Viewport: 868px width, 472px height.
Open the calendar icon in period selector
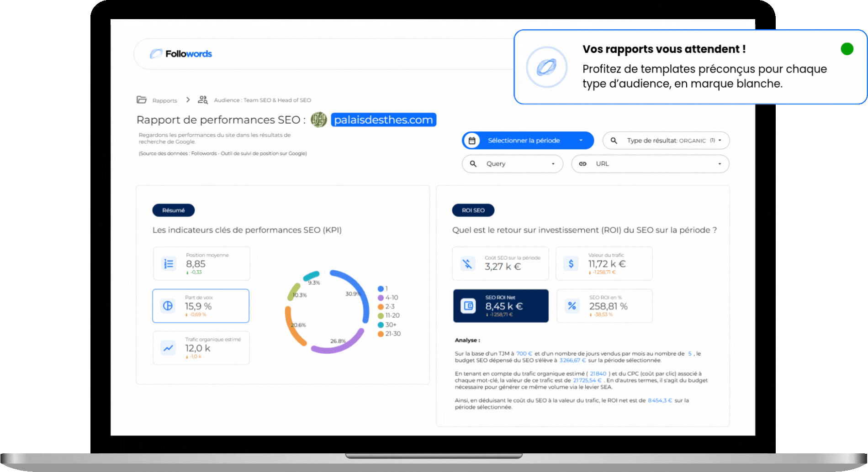[472, 141]
